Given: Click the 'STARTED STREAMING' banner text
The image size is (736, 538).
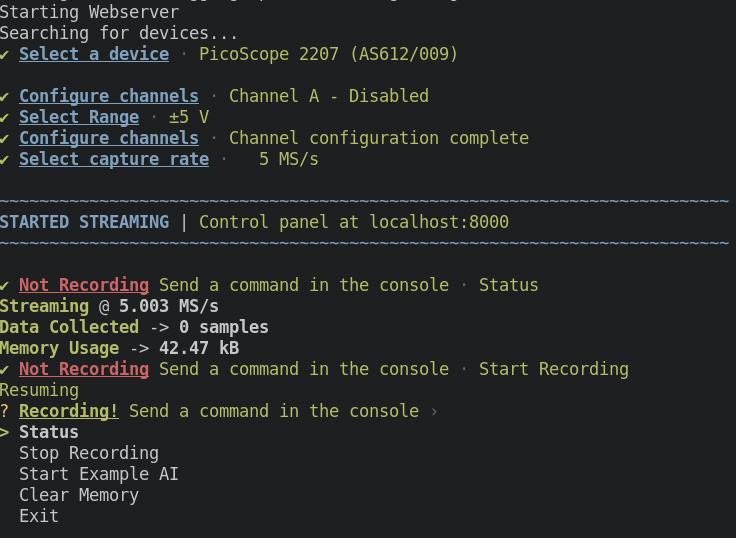Looking at the screenshot, I should coord(84,222).
